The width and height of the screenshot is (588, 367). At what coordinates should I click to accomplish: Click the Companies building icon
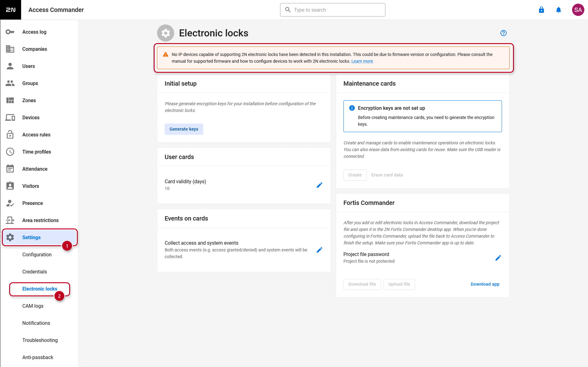point(10,49)
